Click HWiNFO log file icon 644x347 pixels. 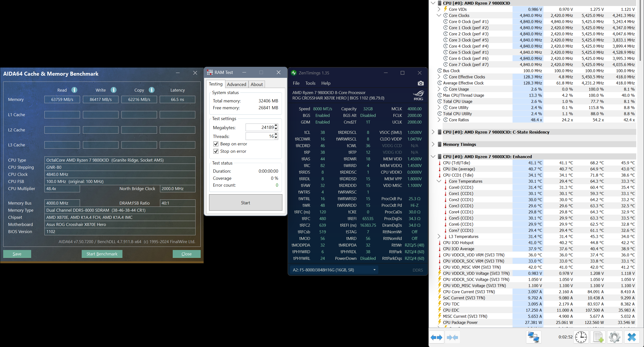tap(598, 337)
